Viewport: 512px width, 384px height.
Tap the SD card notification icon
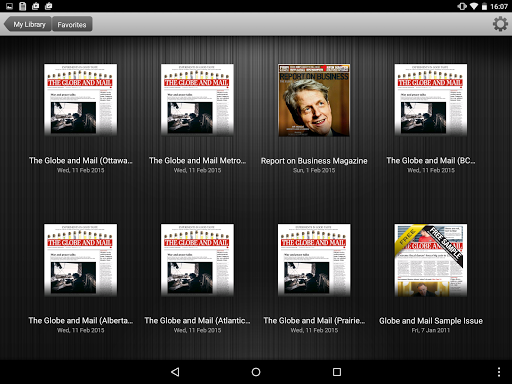pos(22,6)
